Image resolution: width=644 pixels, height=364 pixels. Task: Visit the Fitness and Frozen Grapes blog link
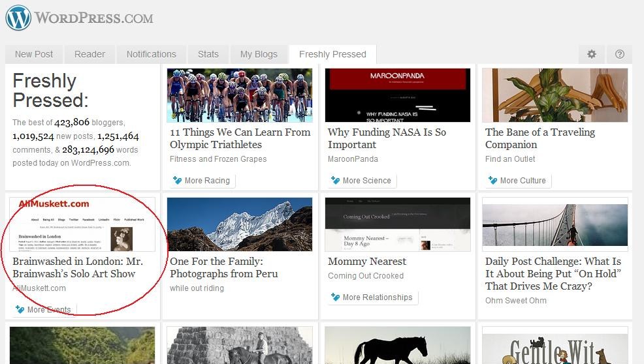point(218,159)
